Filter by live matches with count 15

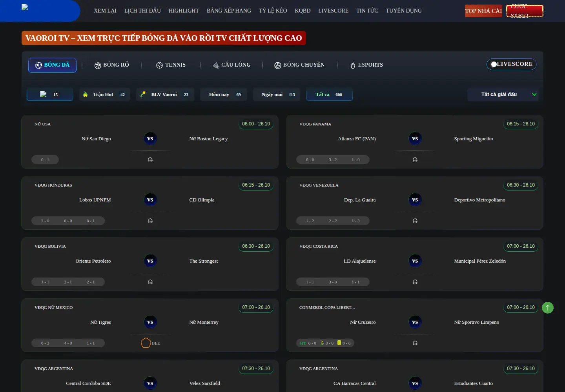(50, 94)
